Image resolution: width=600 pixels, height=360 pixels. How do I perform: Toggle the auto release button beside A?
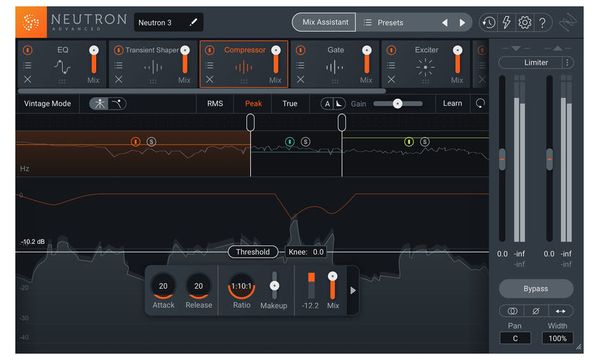(339, 104)
